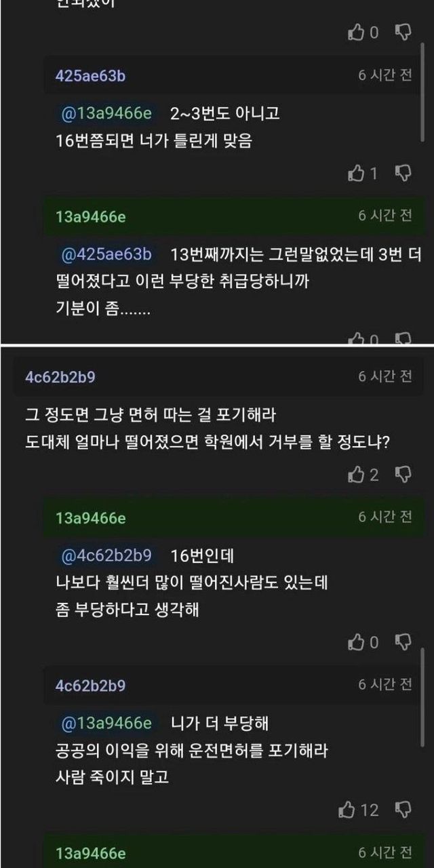The width and height of the screenshot is (434, 868).
Task: View profile of commenter 425ae63b
Action: [x=90, y=76]
